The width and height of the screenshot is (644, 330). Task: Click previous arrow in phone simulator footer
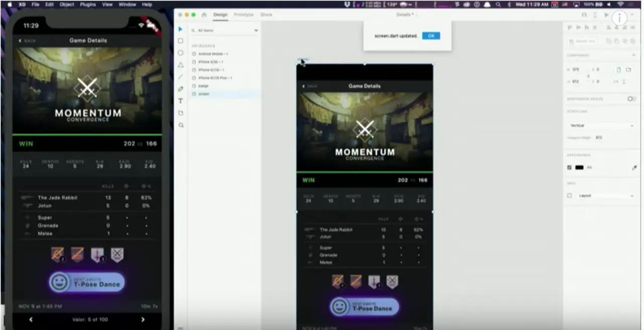pos(31,319)
